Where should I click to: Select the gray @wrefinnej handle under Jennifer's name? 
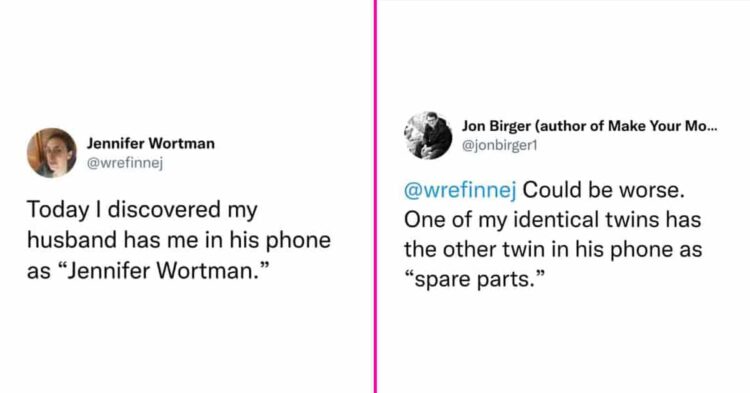(x=125, y=163)
